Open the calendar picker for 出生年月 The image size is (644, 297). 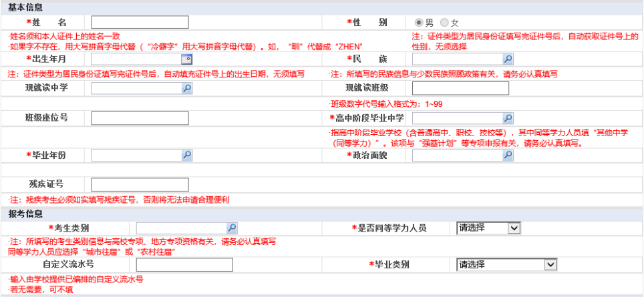pyautogui.click(x=186, y=59)
